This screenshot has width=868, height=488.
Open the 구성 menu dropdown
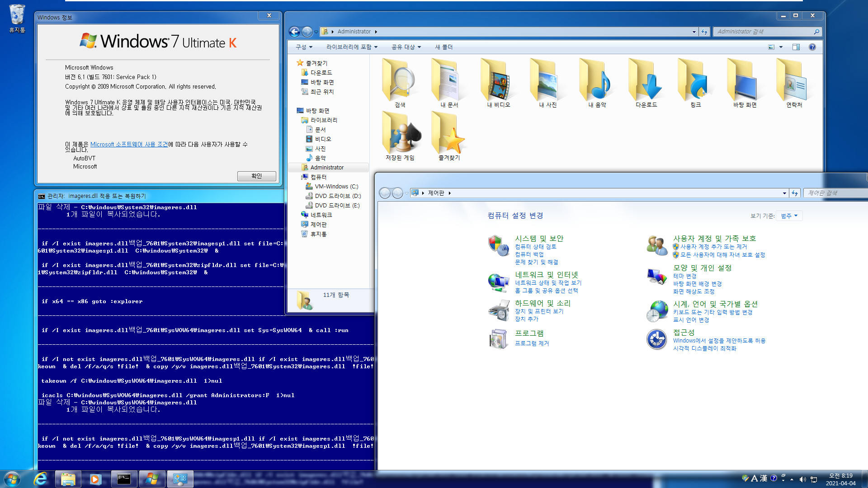click(304, 47)
